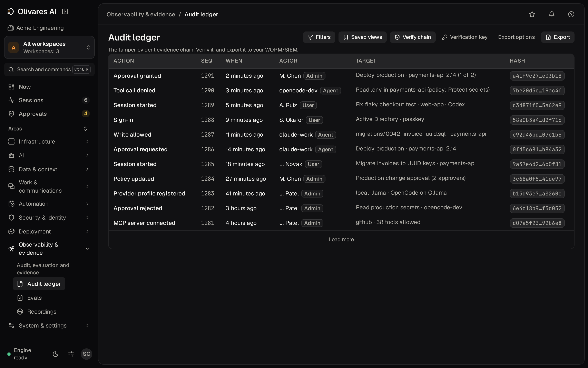This screenshot has height=368, width=588.
Task: Expand System & settings section
Action: click(x=49, y=325)
